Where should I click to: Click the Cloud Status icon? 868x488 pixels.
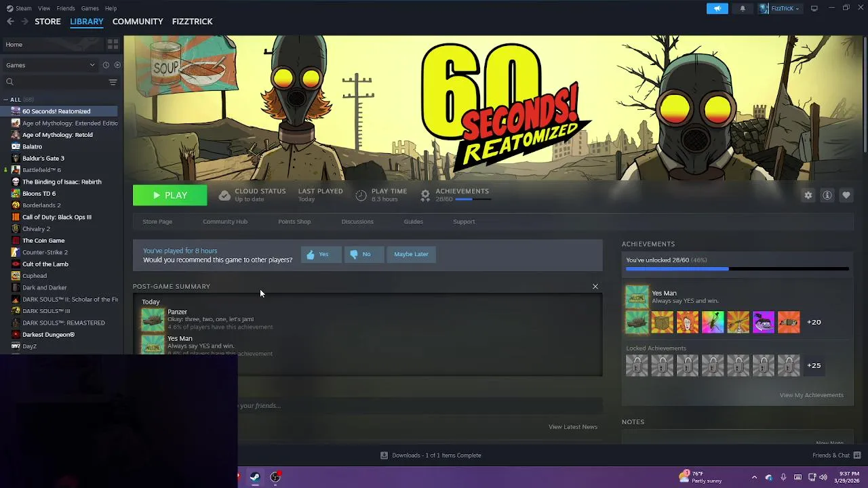(224, 195)
